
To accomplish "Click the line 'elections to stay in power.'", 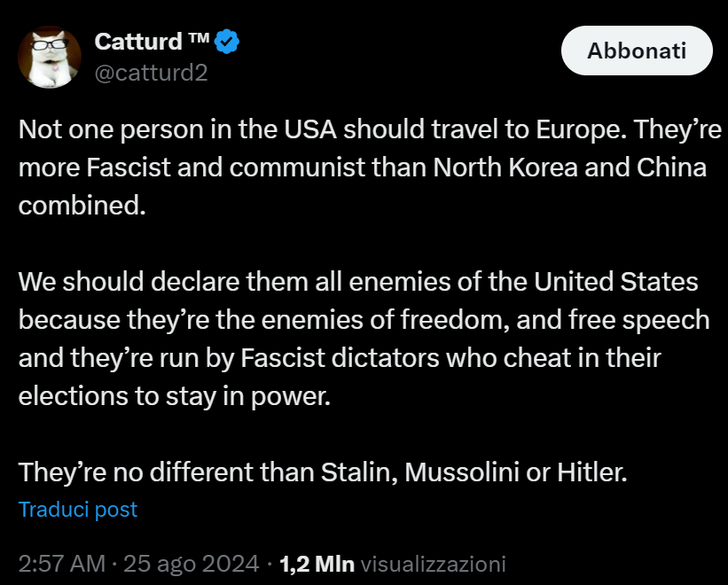I will coord(174,396).
